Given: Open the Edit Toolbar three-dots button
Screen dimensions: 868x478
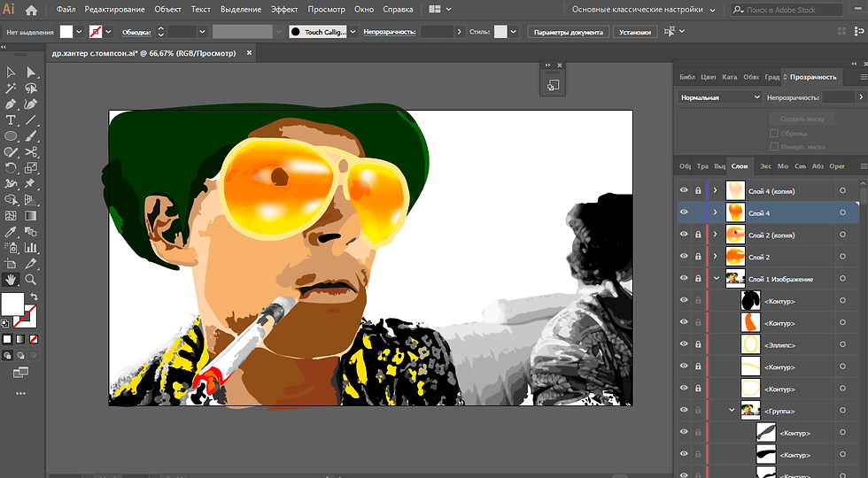Looking at the screenshot, I should point(20,393).
